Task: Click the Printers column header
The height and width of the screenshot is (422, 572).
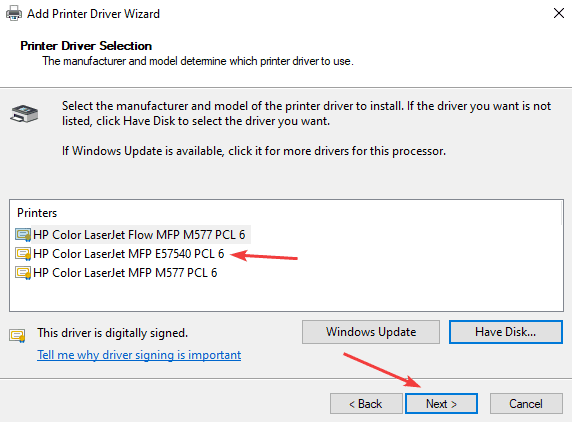Action: pos(37,213)
